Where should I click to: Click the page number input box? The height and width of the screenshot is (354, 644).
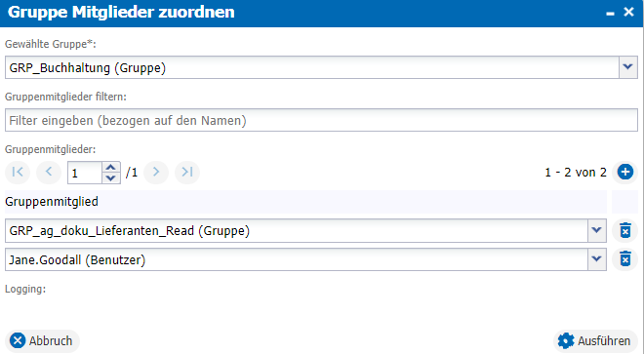(85, 173)
